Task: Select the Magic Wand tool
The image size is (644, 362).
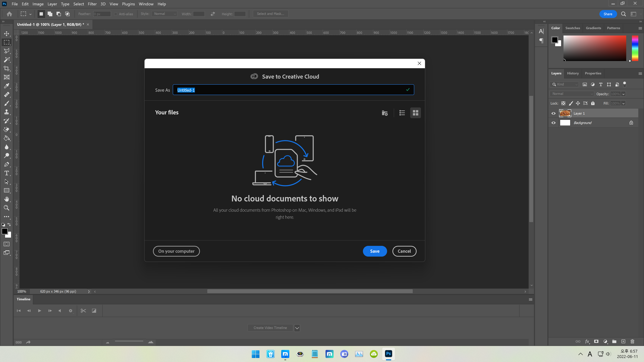Action: tap(7, 60)
